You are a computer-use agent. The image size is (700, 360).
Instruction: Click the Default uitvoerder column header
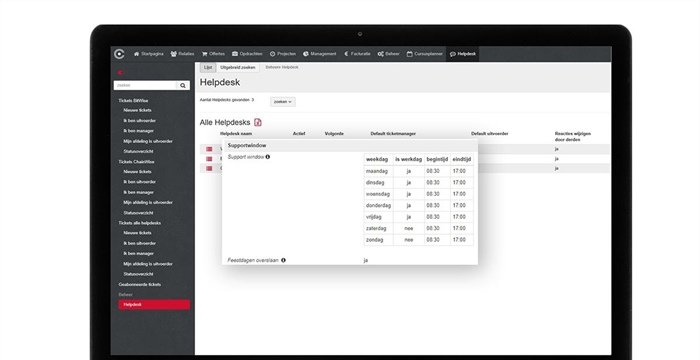pyautogui.click(x=490, y=134)
